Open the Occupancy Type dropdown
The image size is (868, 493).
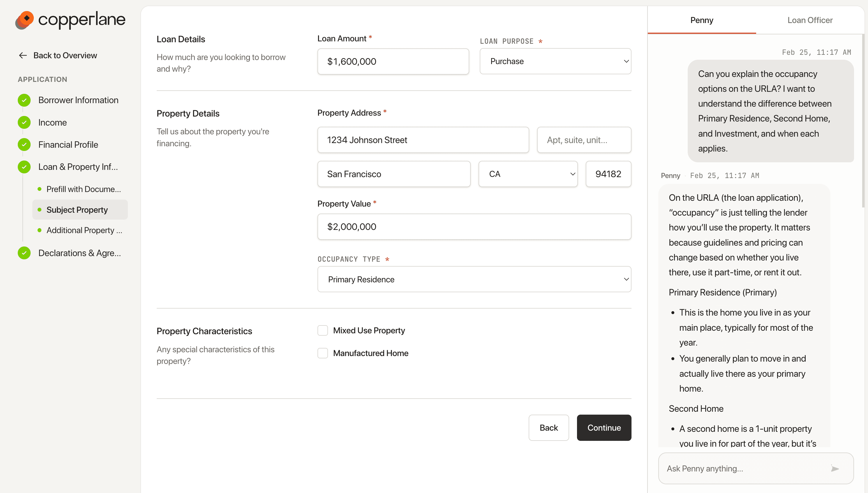(x=474, y=279)
